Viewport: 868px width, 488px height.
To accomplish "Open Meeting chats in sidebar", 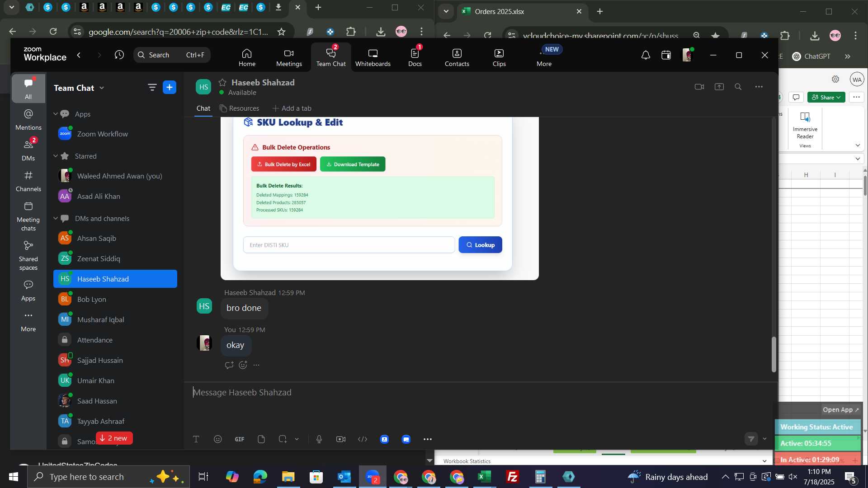I will 28,216.
